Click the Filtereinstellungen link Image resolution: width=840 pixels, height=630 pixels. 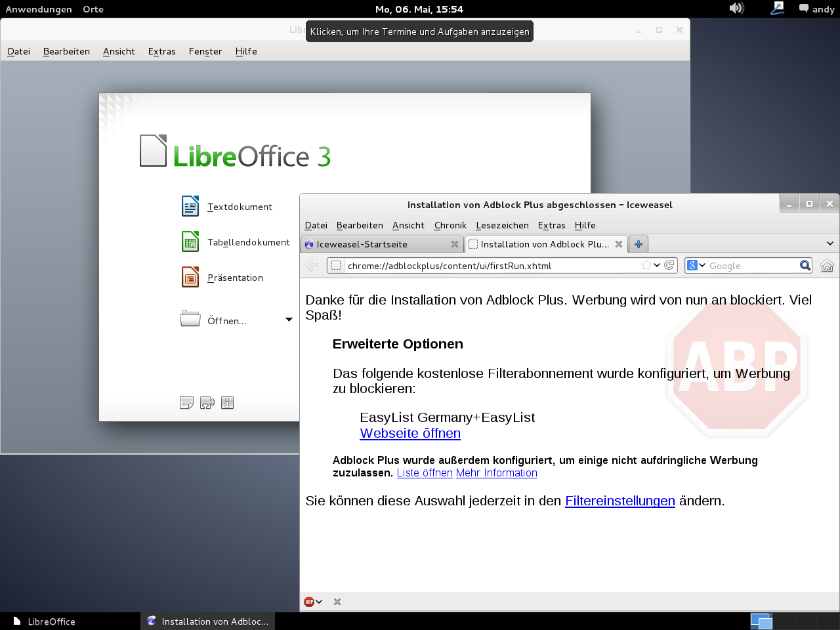tap(619, 501)
